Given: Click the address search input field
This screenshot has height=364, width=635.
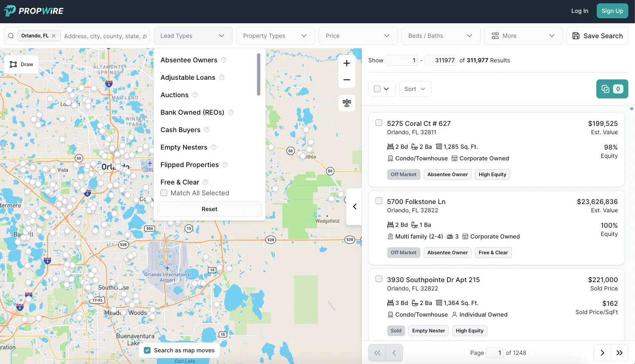Looking at the screenshot, I should click(x=106, y=36).
